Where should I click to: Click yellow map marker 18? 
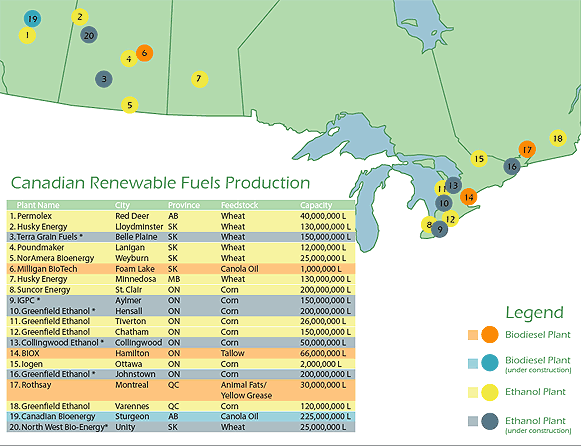tap(558, 138)
